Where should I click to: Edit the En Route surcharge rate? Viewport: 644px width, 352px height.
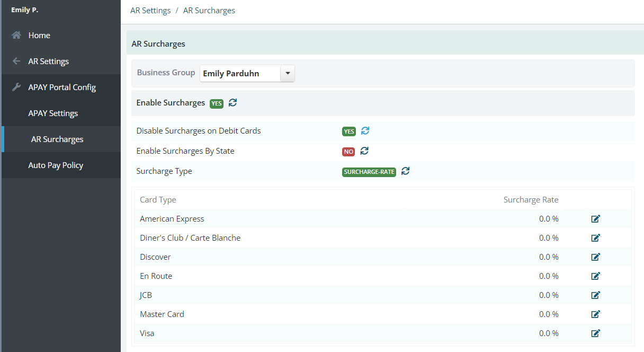596,276
